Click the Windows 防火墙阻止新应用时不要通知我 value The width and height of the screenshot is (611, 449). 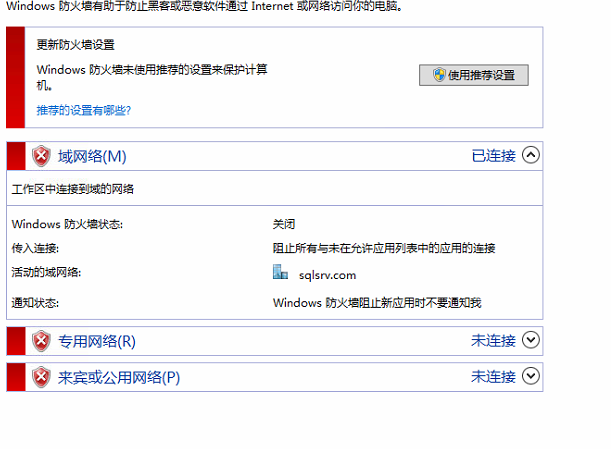coord(377,303)
